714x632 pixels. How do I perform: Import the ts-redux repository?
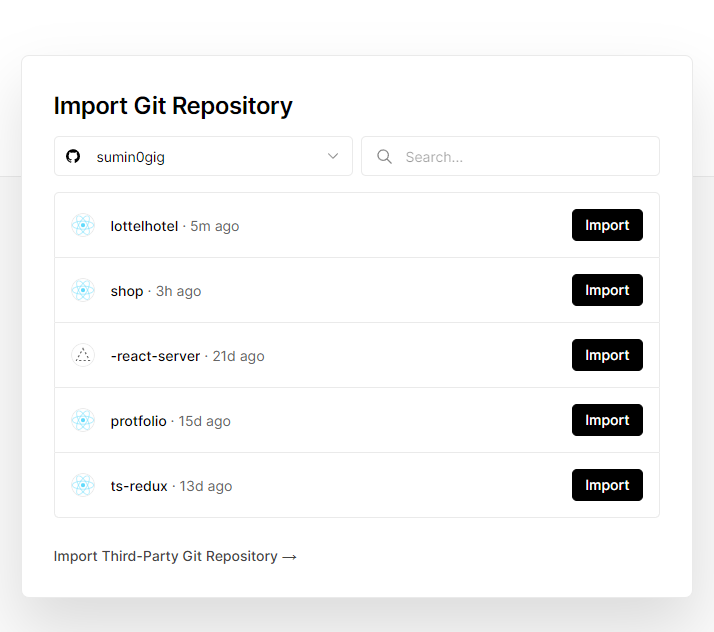607,485
